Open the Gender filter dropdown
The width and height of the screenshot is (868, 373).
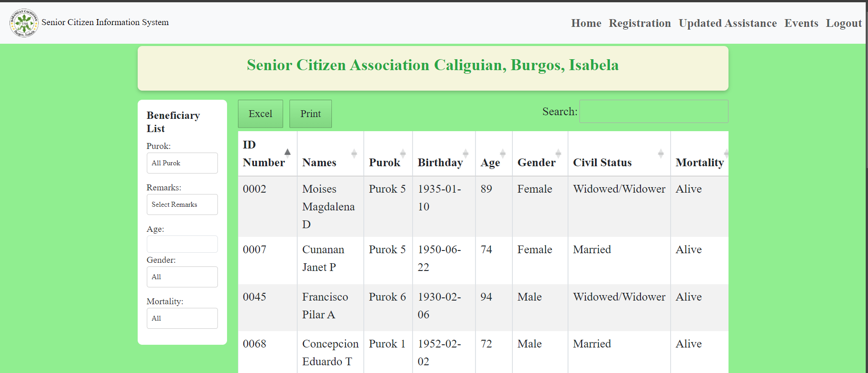pos(182,277)
